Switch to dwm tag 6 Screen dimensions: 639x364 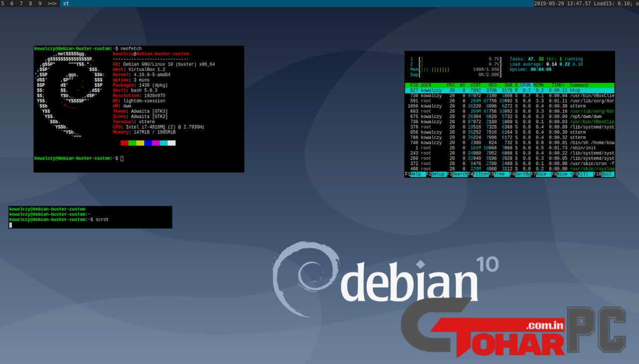point(12,3)
